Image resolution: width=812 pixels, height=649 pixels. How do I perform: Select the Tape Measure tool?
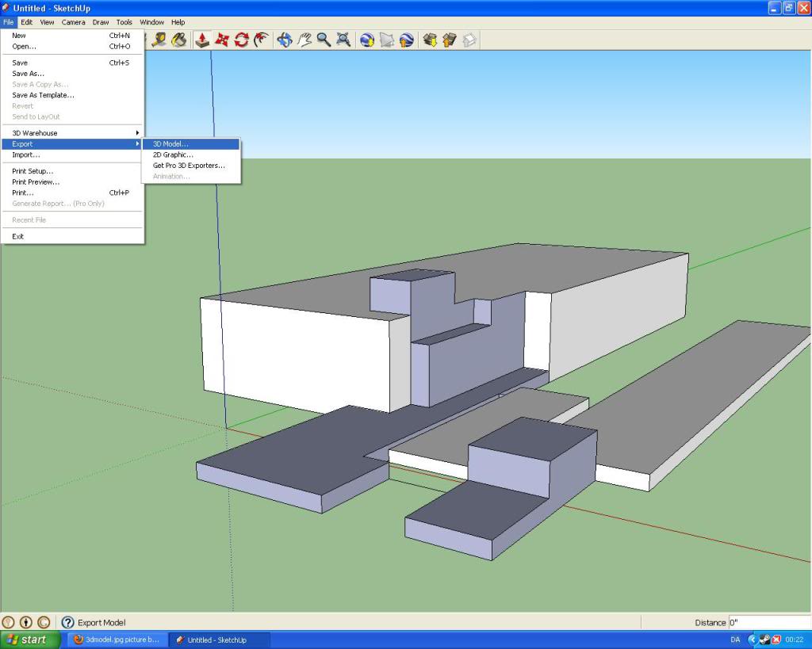pyautogui.click(x=159, y=40)
